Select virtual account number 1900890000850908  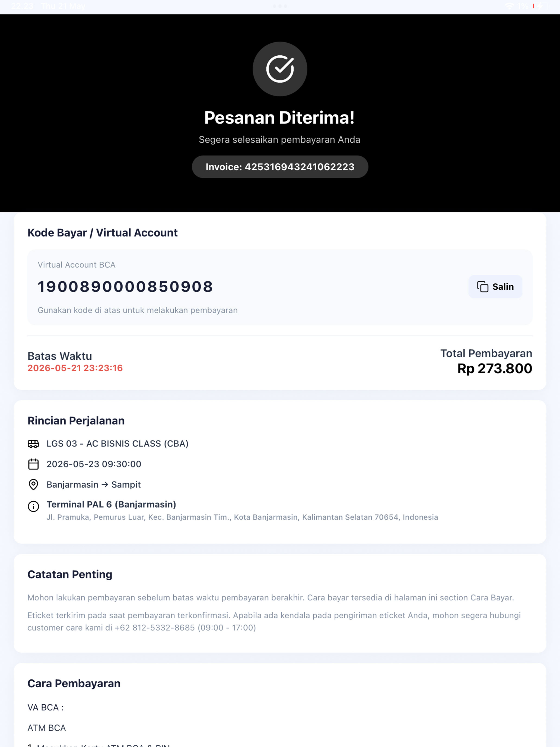[125, 287]
